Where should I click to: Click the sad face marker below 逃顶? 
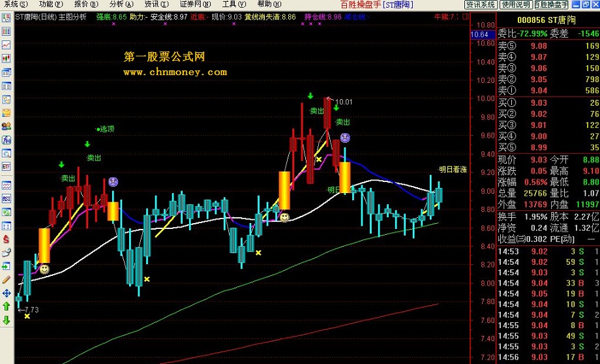click(x=113, y=182)
